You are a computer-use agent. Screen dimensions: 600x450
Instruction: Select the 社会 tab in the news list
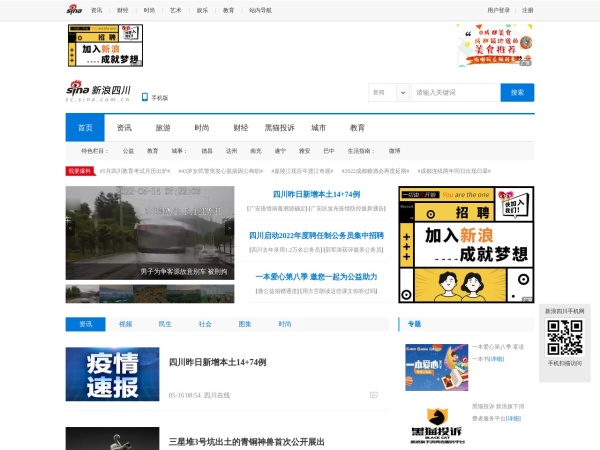click(x=205, y=324)
